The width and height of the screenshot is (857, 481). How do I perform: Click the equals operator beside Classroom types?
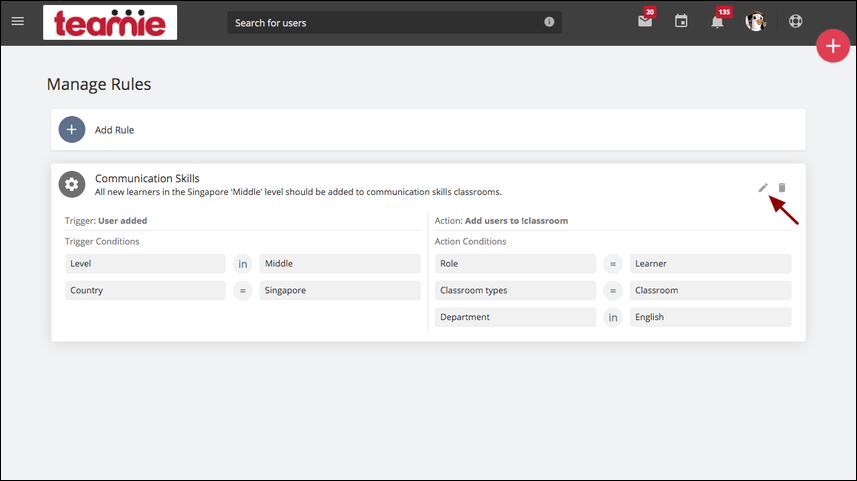tap(613, 291)
